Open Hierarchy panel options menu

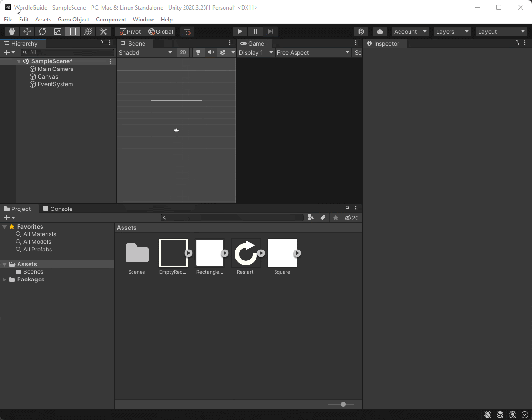coord(110,43)
